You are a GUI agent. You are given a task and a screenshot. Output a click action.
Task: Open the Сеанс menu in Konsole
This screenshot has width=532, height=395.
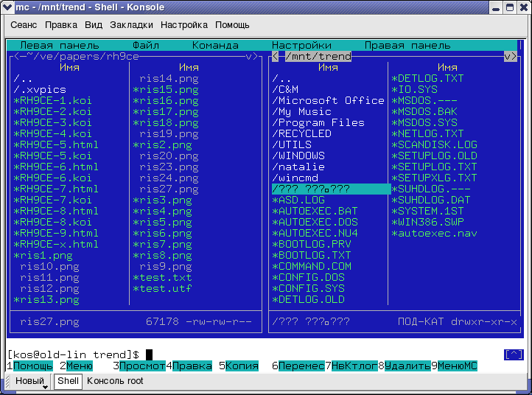click(x=24, y=24)
